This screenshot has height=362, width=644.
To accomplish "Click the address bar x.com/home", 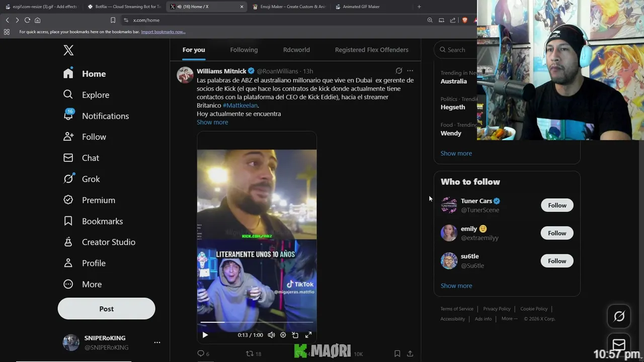I will coord(146,20).
